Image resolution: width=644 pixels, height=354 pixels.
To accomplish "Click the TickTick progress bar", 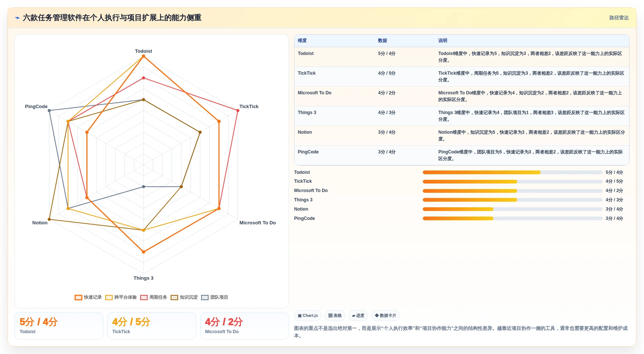I will pyautogui.click(x=512, y=182).
